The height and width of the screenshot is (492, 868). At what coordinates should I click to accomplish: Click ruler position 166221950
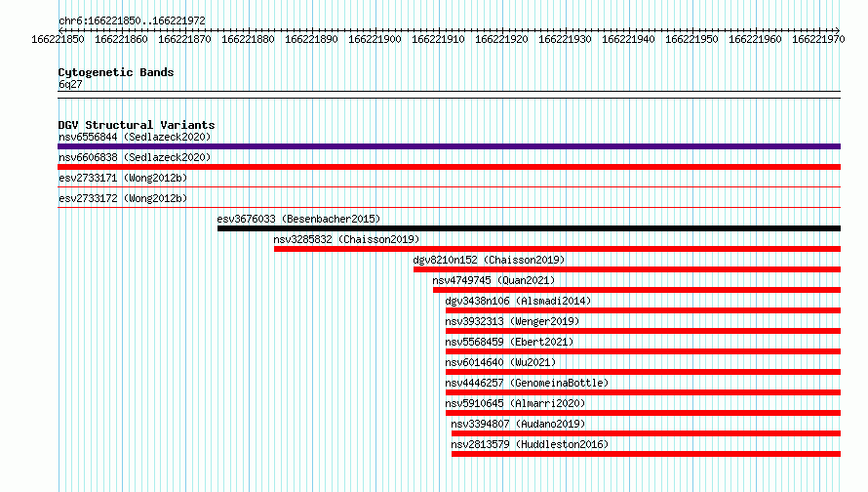point(692,39)
